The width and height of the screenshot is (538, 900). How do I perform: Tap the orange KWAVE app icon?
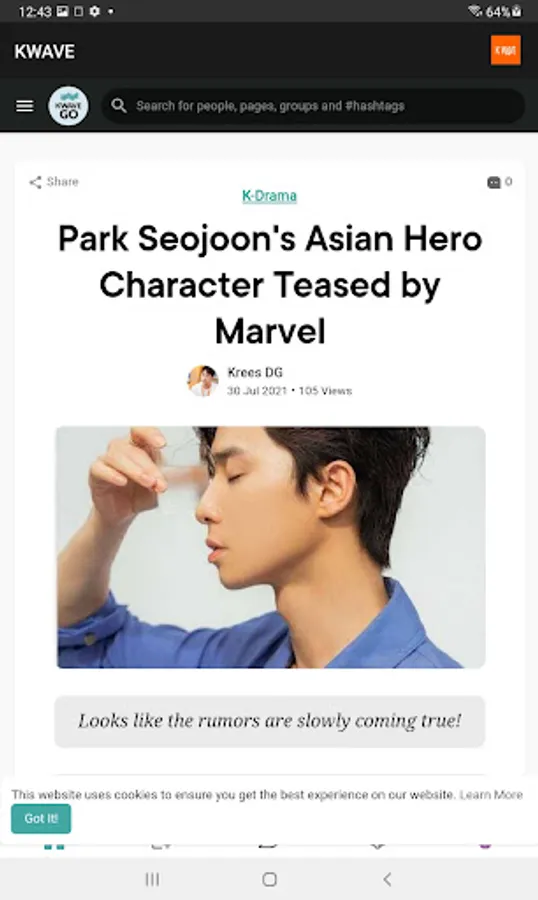click(505, 50)
